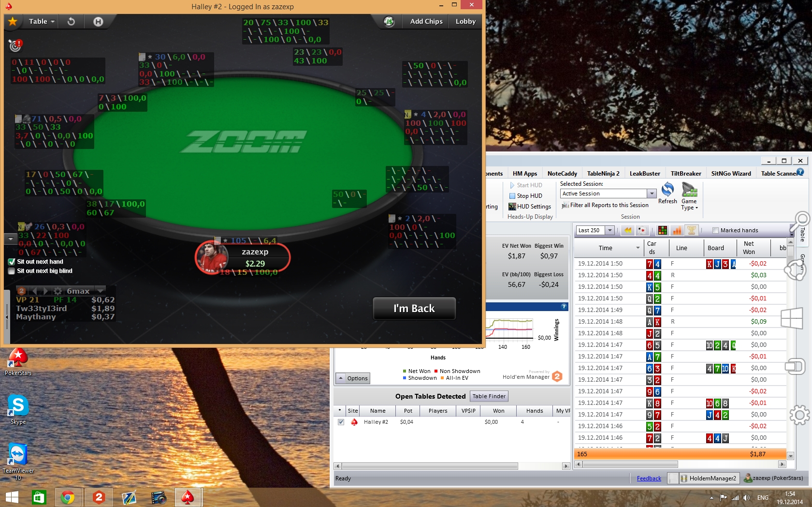Viewport: 812px width, 507px height.
Task: Click the orange bar chart report icon
Action: (x=677, y=230)
